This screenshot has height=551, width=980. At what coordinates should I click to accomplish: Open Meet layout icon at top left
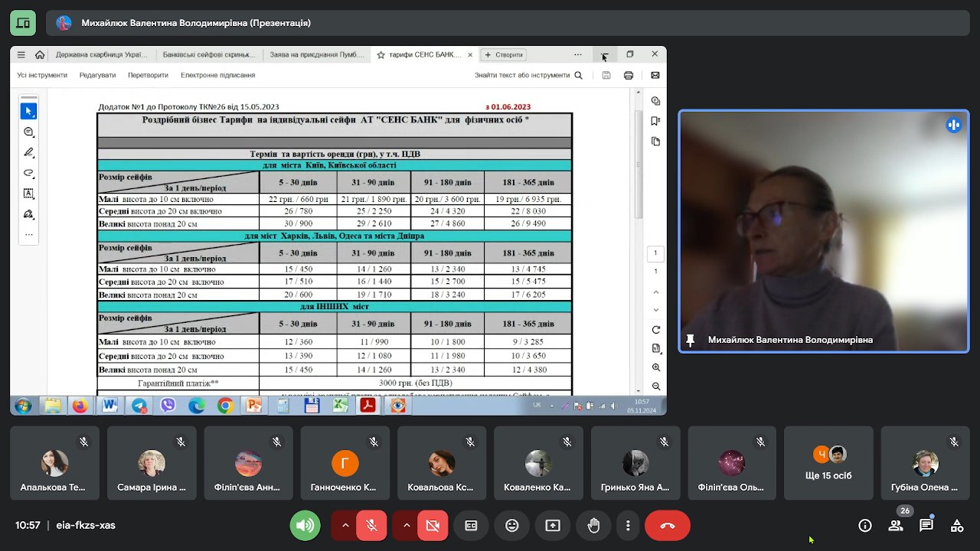(23, 23)
